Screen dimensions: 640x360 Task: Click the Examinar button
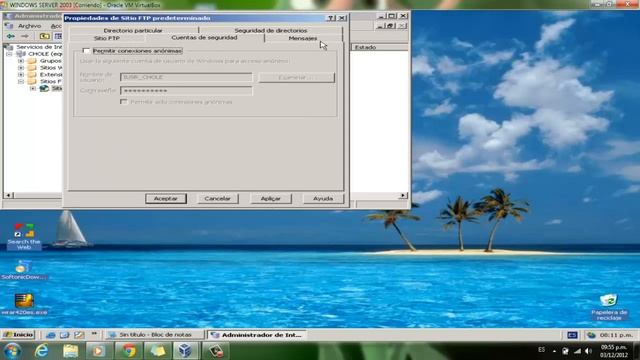297,78
